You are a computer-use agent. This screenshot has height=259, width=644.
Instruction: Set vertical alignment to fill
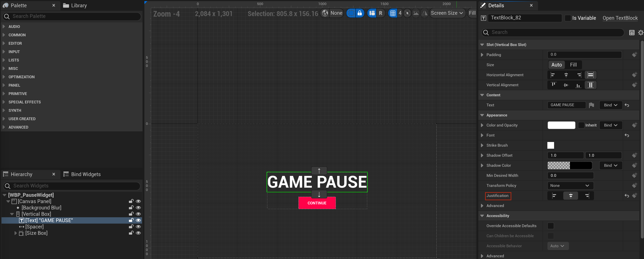tap(590, 85)
